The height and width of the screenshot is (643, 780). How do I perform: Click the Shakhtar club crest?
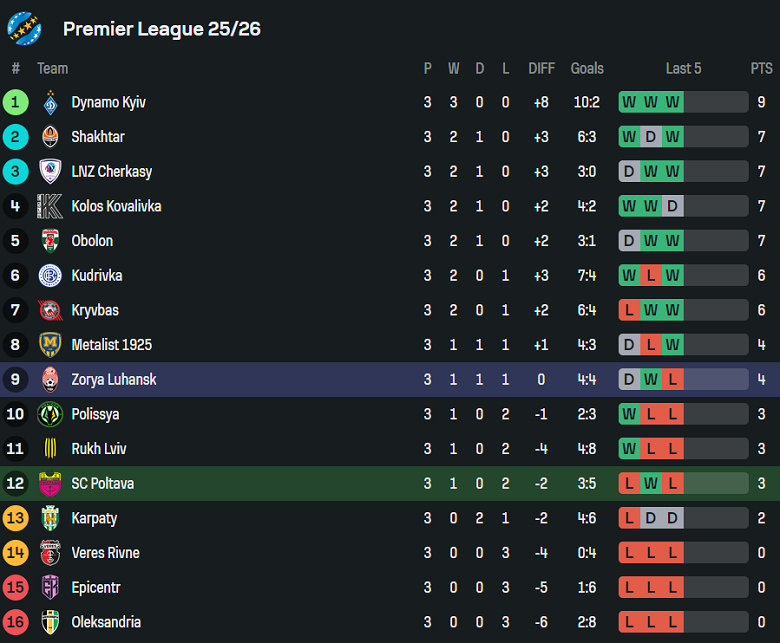(50, 137)
